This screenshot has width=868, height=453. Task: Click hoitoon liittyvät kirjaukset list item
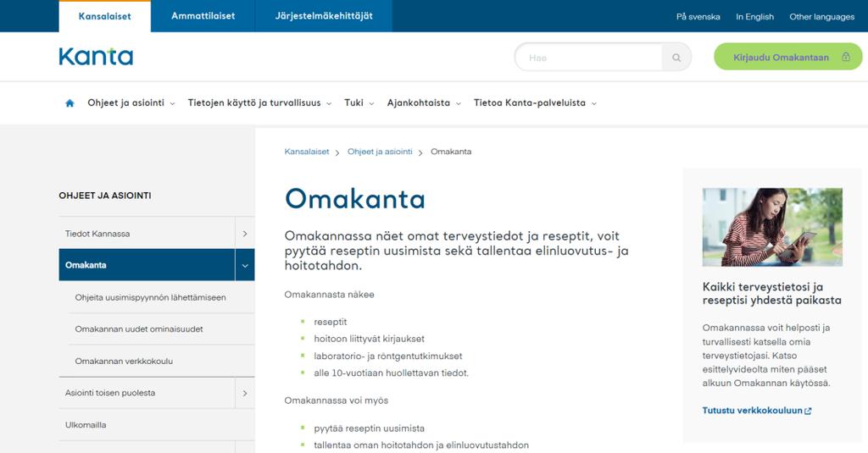coord(370,339)
